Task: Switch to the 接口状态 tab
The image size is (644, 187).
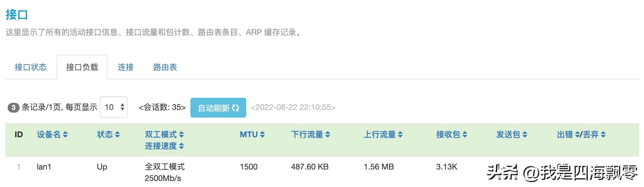Action: 31,67
